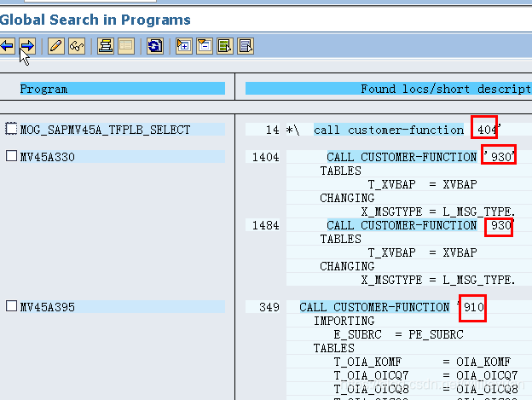Click the stacked-books icon in toolbar
This screenshot has height=400, width=532.
tap(106, 46)
